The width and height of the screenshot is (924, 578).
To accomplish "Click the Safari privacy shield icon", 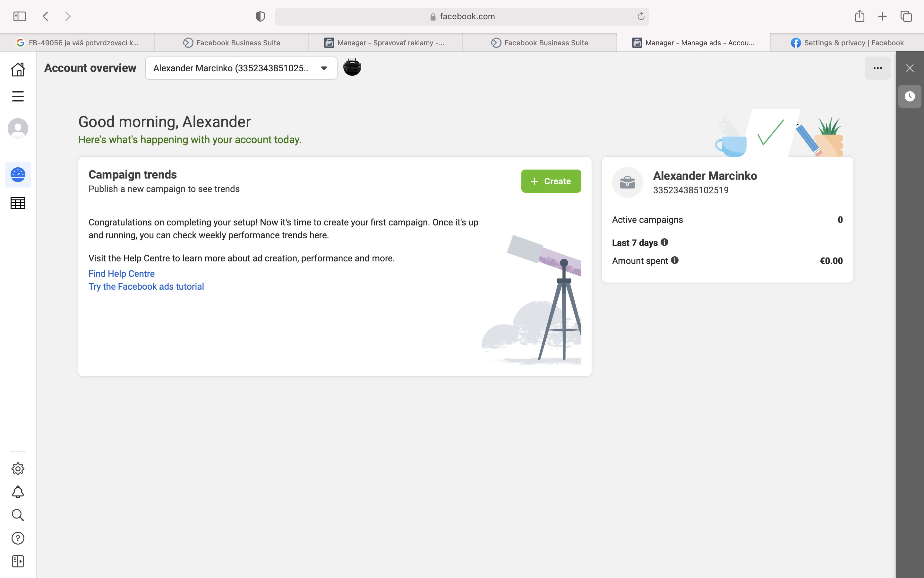I will click(260, 16).
